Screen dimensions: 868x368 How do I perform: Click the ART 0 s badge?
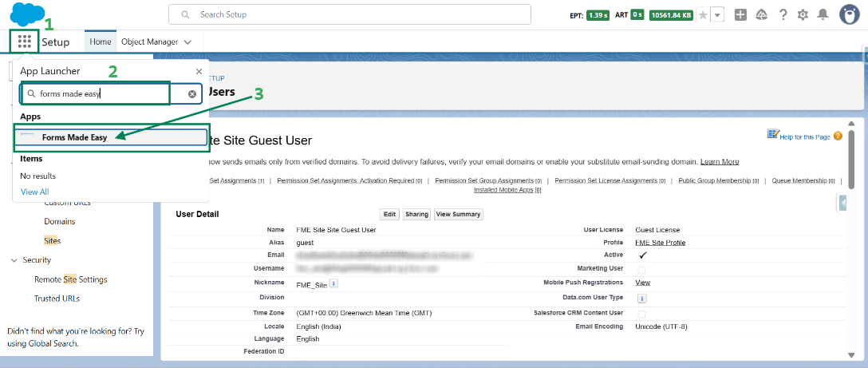click(x=637, y=15)
